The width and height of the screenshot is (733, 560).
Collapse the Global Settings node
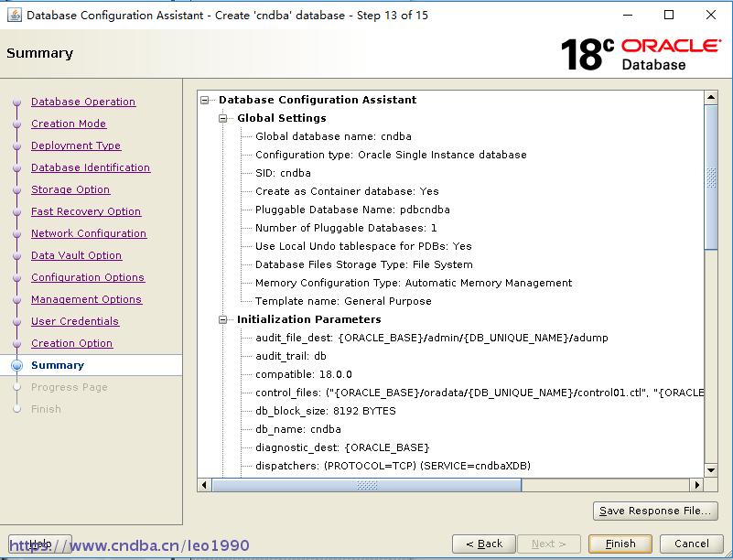click(223, 118)
